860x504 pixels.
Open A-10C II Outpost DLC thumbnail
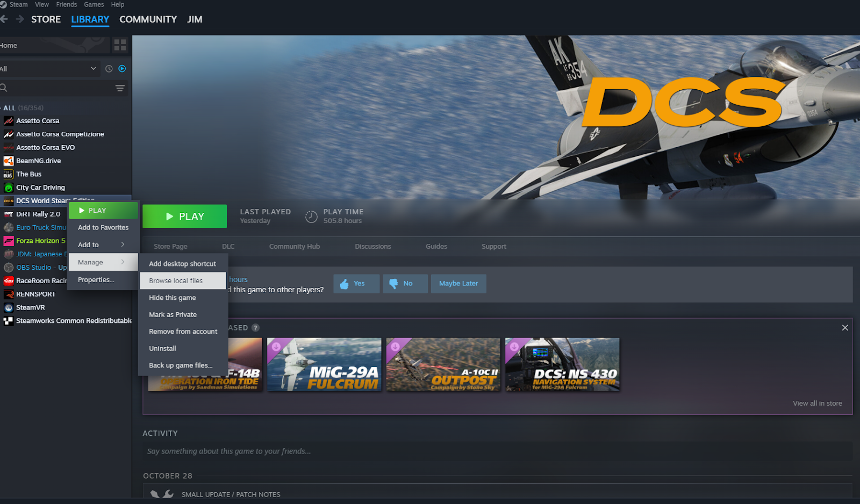click(x=443, y=364)
